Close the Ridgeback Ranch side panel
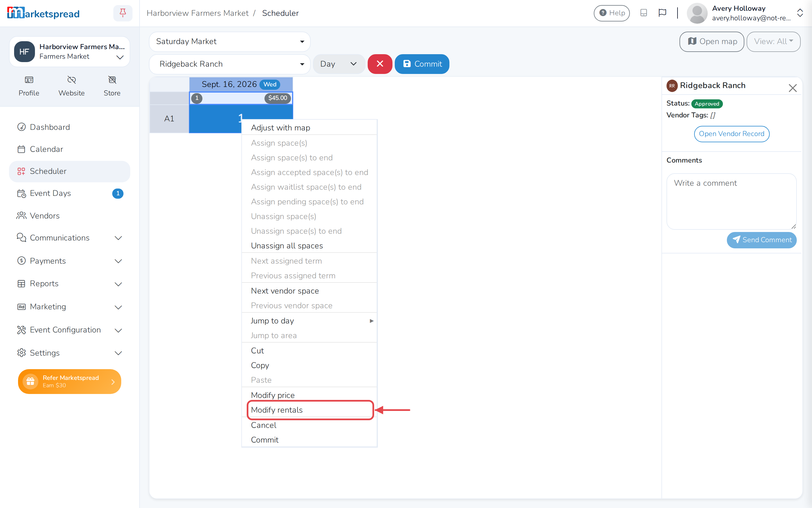 click(x=793, y=88)
